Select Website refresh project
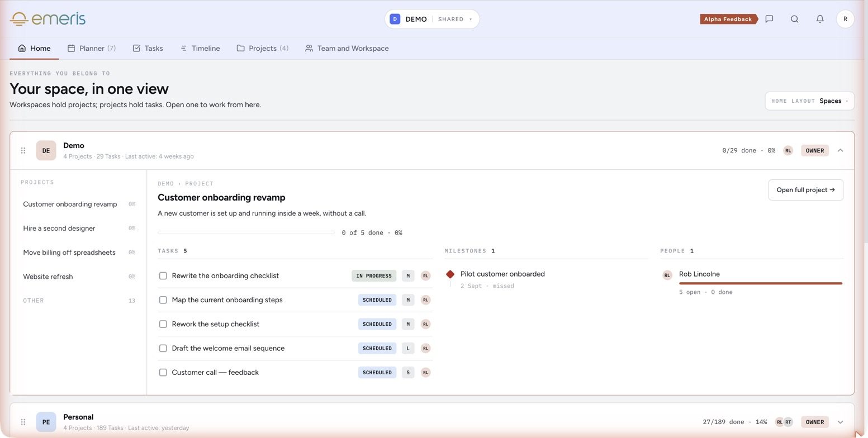 click(x=79, y=277)
